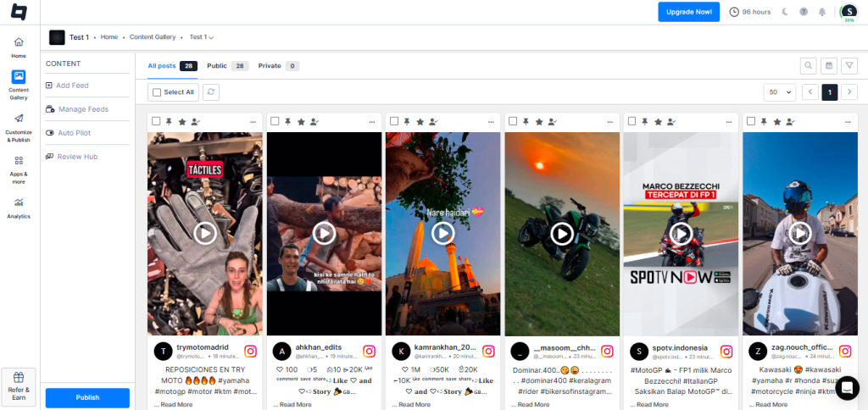Select the kamrankhan post checkbox

[394, 121]
